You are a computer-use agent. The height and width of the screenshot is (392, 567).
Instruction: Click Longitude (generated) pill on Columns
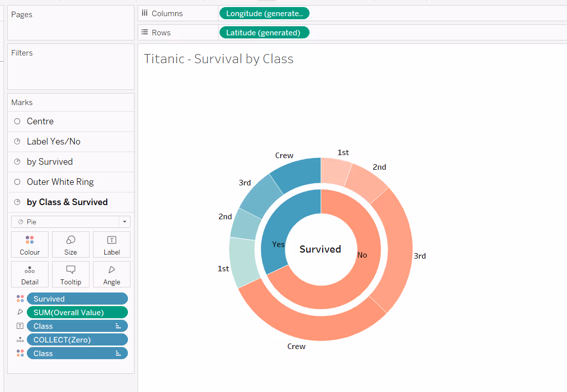265,13
